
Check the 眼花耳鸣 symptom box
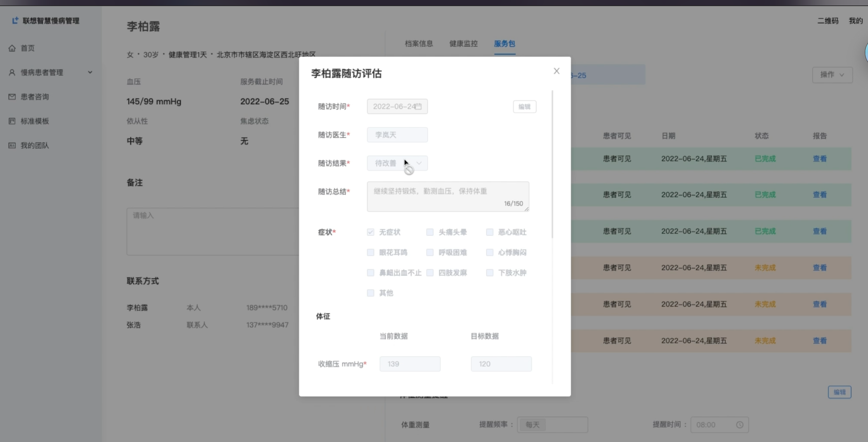371,252
